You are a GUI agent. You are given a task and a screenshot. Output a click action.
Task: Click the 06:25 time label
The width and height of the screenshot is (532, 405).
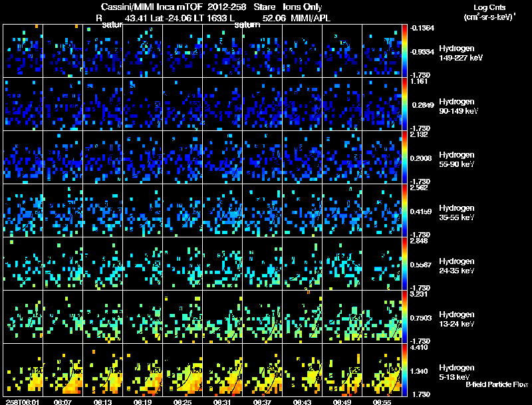tap(182, 402)
